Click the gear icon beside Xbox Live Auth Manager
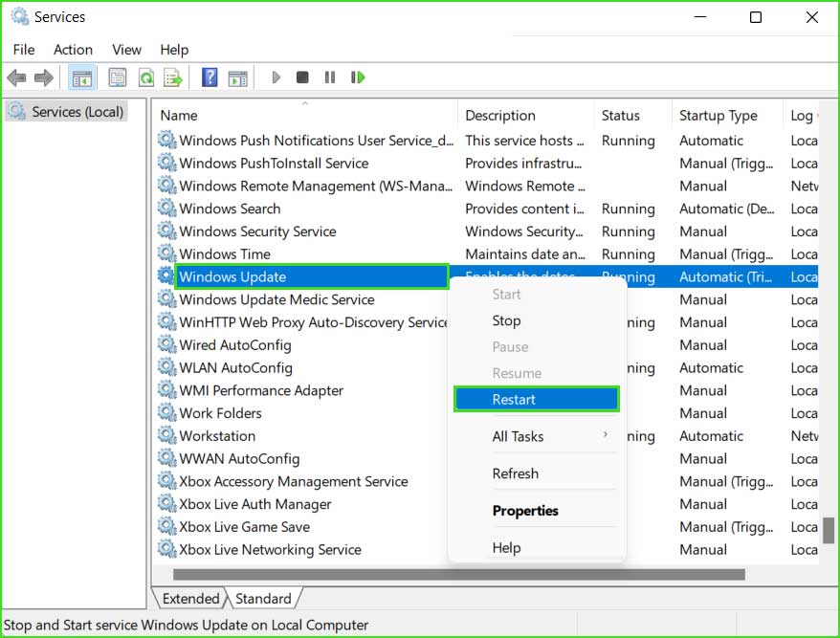The width and height of the screenshot is (840, 638). (x=166, y=503)
